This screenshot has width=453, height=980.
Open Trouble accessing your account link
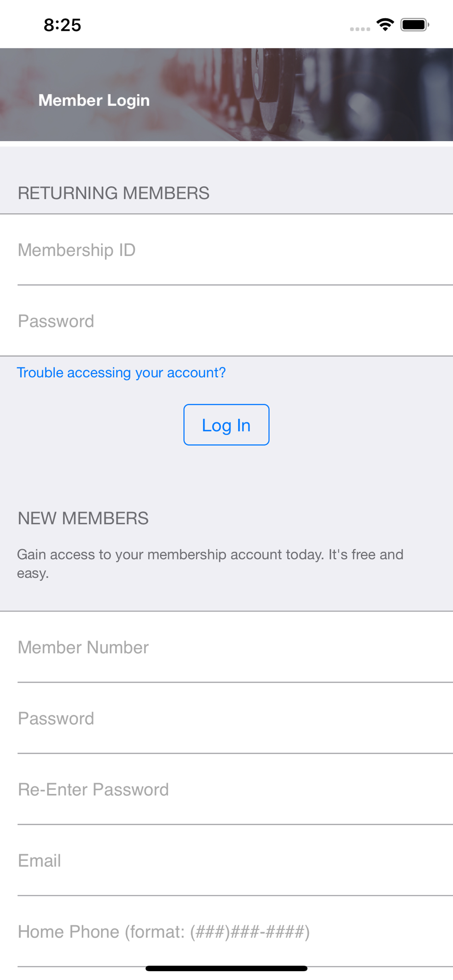[x=121, y=372]
